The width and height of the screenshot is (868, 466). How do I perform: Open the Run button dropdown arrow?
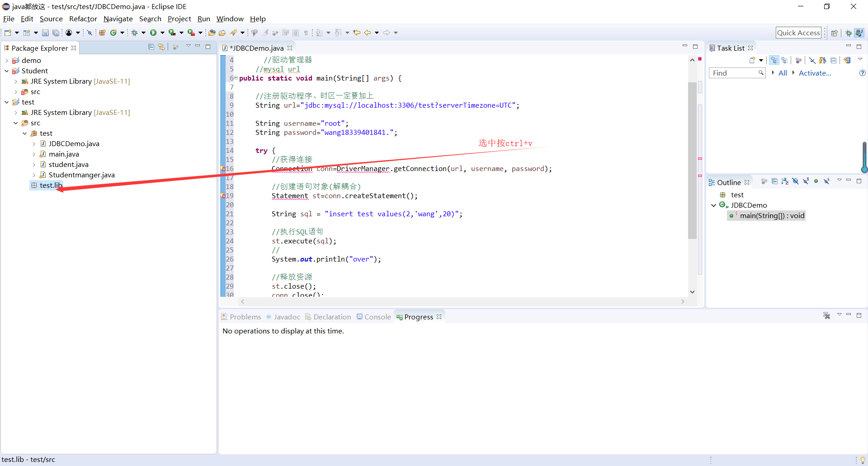[x=162, y=33]
